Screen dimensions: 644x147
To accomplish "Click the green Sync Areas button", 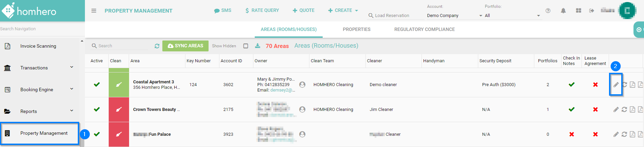I will tap(185, 46).
